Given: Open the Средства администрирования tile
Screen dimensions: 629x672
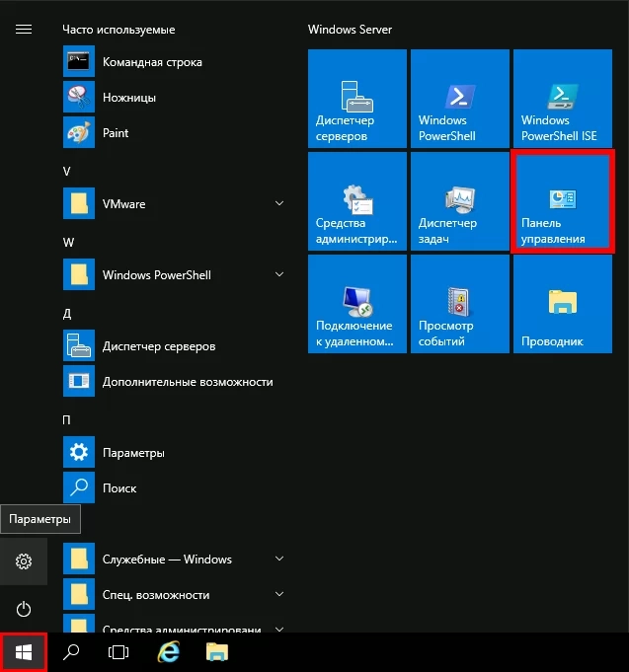Looking at the screenshot, I should (356, 202).
